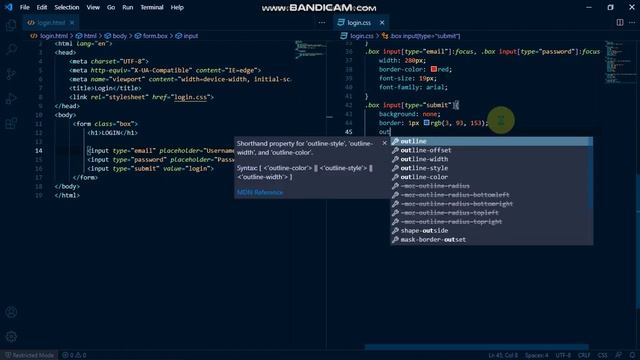Image resolution: width=640 pixels, height=360 pixels.
Task: Open the Go menu
Action: click(111, 7)
